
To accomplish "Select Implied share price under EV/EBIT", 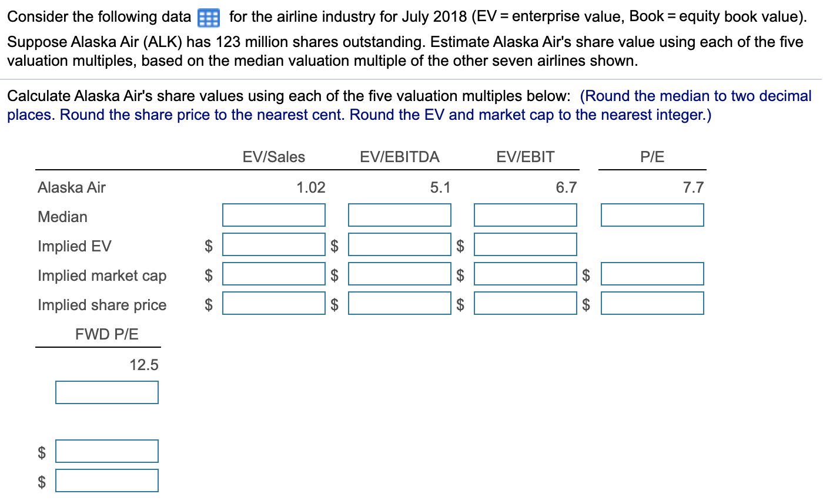I will click(x=526, y=303).
